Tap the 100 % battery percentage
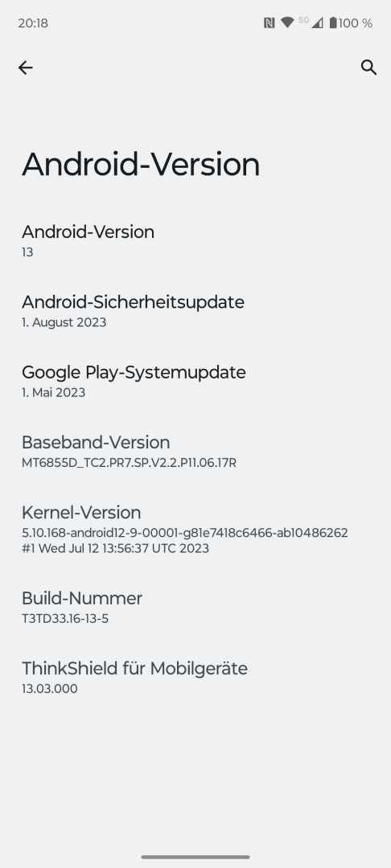Screen dimensions: 391x868 (x=356, y=23)
